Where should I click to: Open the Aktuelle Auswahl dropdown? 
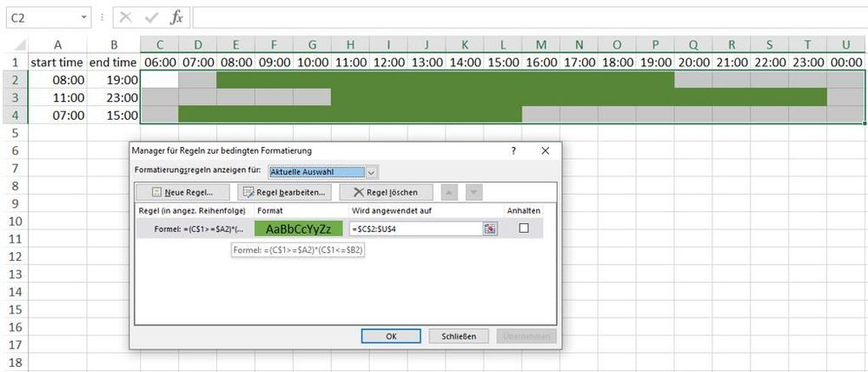click(372, 172)
